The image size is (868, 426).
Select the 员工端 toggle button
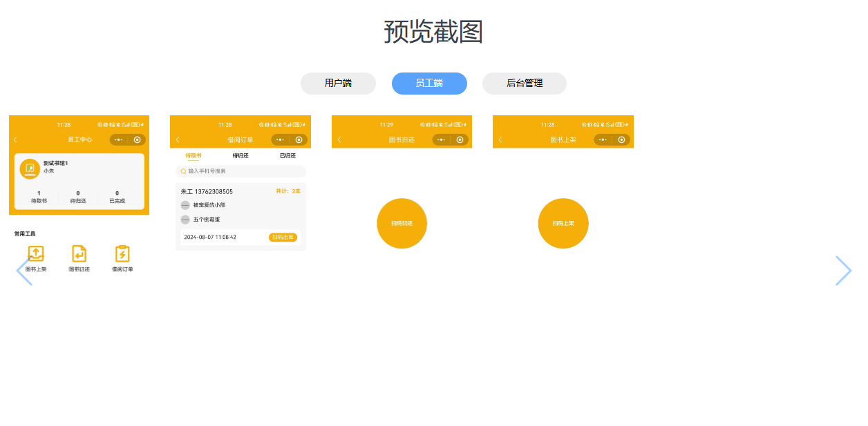pos(429,83)
